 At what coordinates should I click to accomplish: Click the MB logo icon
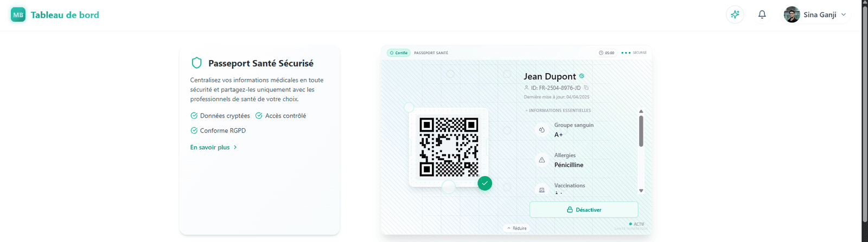pyautogui.click(x=18, y=15)
